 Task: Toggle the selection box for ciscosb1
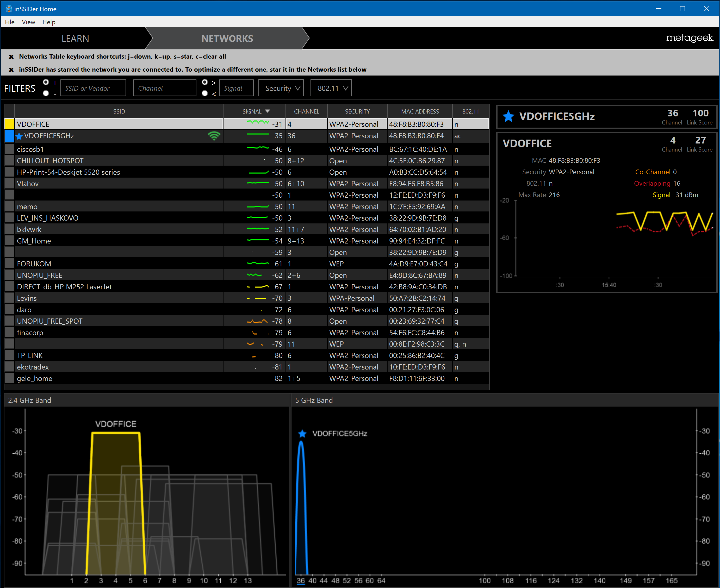(x=9, y=149)
